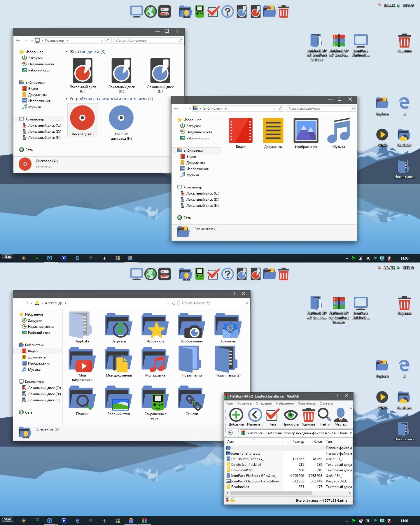
Task: Open the Команды menu in WinRAR
Action: [244, 403]
